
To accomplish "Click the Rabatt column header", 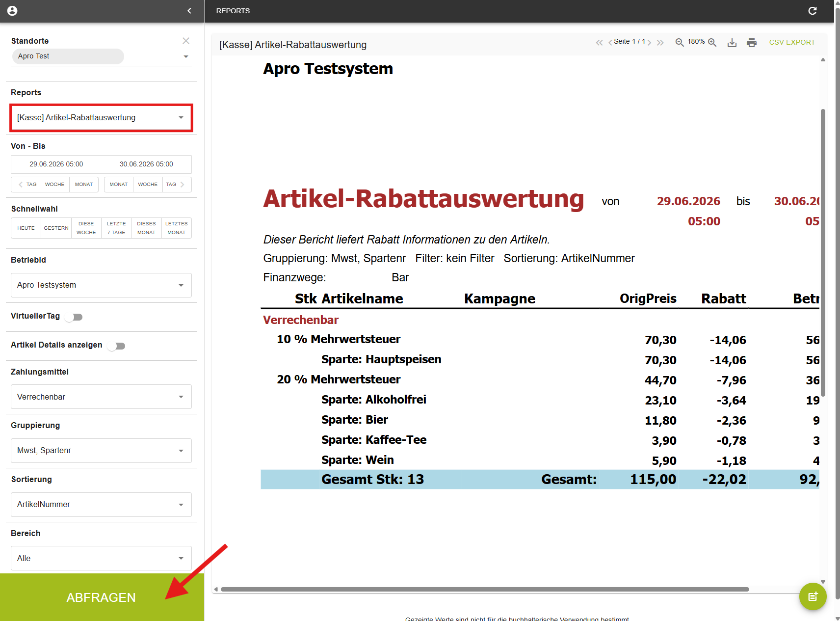I will (724, 299).
